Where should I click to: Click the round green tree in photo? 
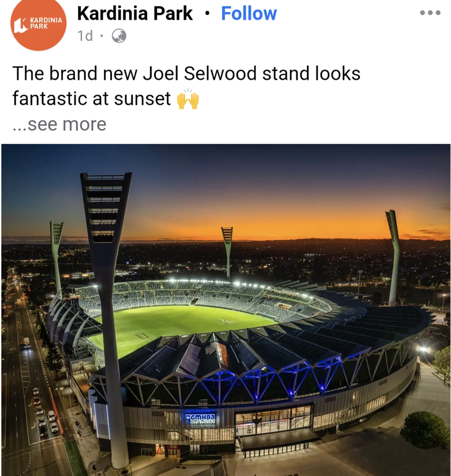[425, 430]
